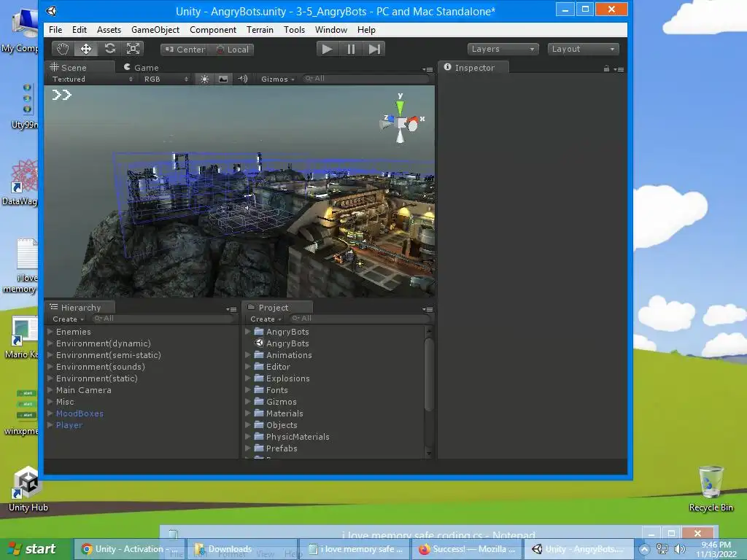Screen dimensions: 747x560
Task: Select the Rotate tool in Unity toolbar
Action: coord(109,49)
